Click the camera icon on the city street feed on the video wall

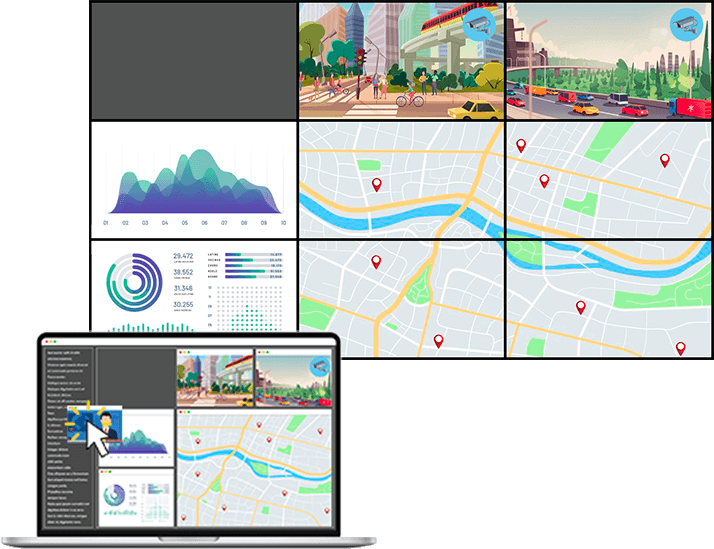click(x=479, y=25)
